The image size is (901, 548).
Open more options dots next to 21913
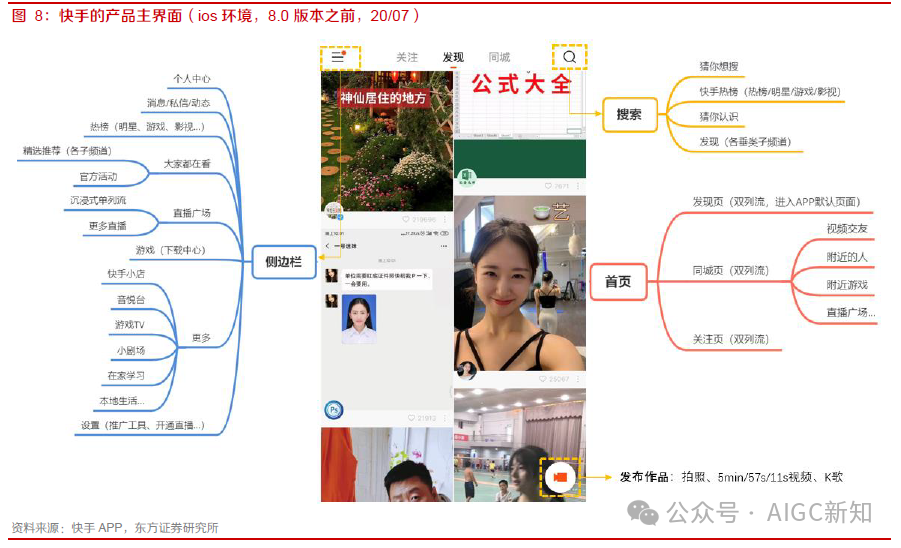(445, 418)
